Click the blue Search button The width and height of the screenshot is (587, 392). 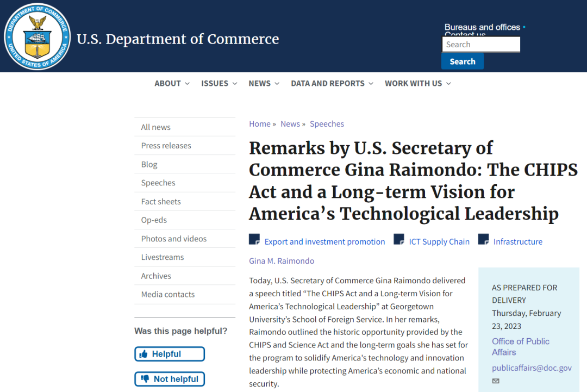(x=463, y=61)
